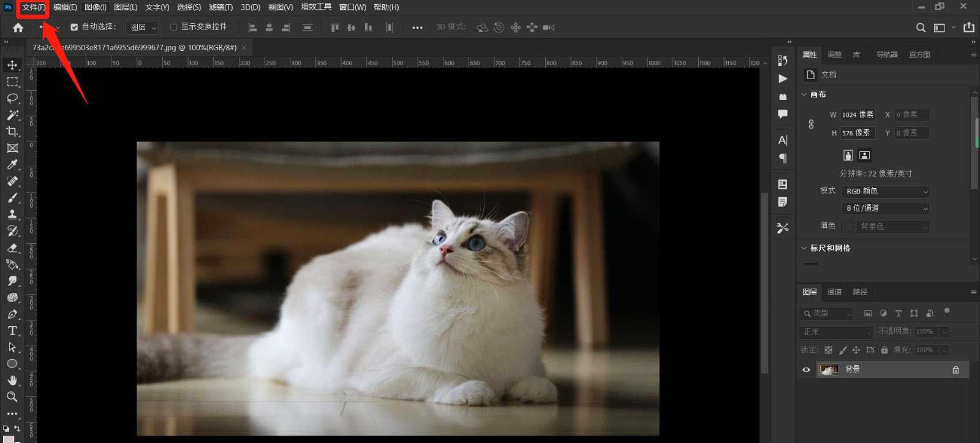Close the open jpg document tab
This screenshot has width=980, height=443.
coord(244,48)
